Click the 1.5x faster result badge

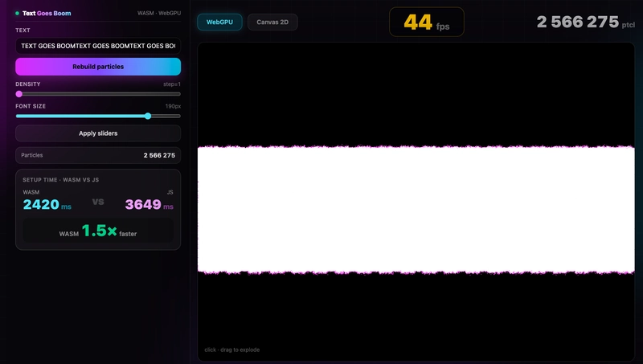(x=98, y=232)
